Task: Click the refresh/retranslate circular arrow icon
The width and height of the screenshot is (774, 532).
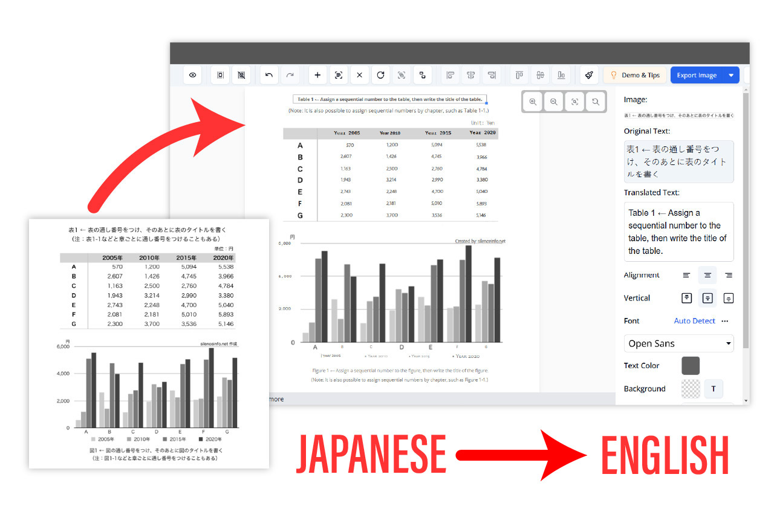Action: [x=381, y=74]
